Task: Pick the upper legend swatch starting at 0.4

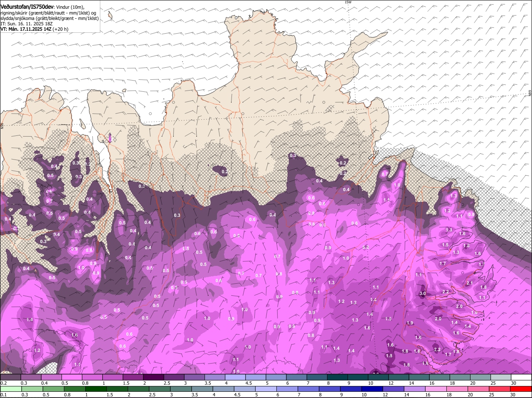Action: (x=51, y=377)
